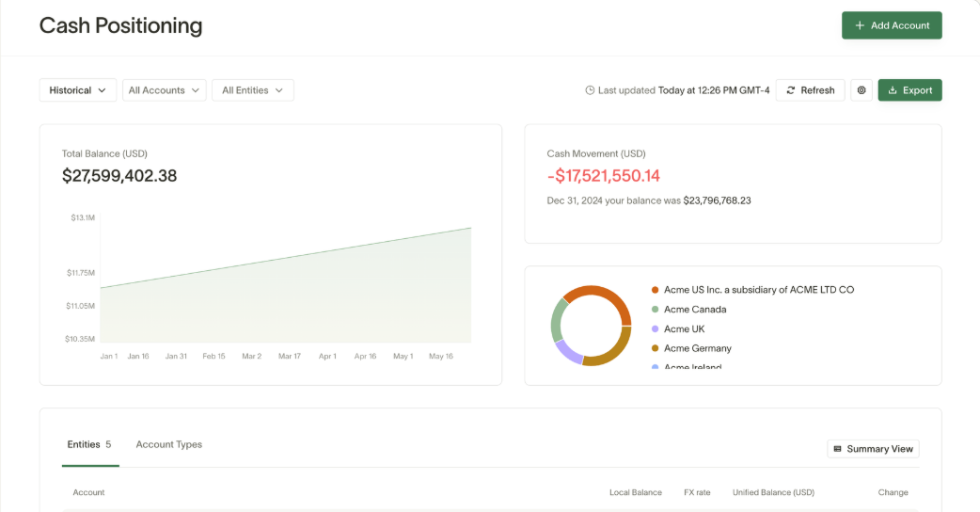
Task: Click the donut chart of entity balances
Action: coord(591,326)
